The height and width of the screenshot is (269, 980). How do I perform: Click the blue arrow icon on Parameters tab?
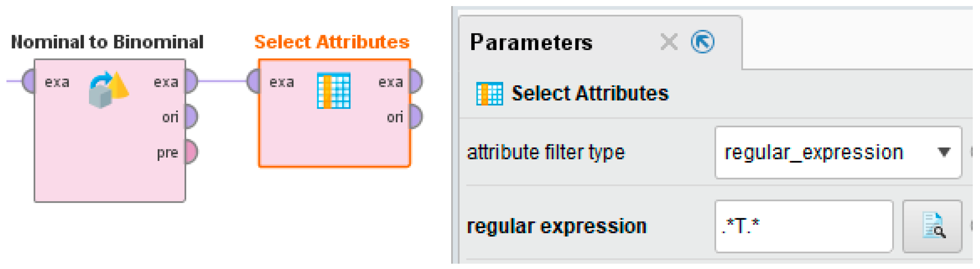[x=702, y=42]
